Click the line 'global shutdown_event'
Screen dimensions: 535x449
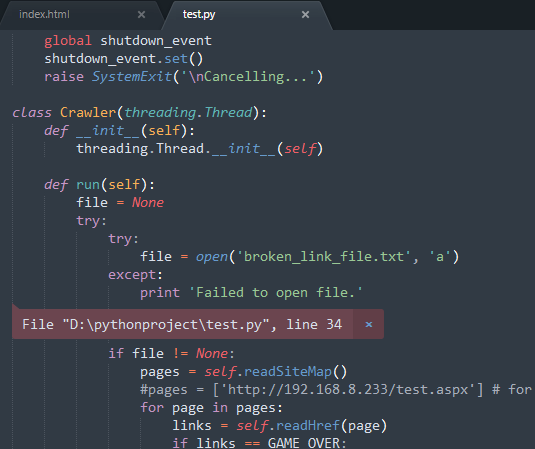point(128,41)
